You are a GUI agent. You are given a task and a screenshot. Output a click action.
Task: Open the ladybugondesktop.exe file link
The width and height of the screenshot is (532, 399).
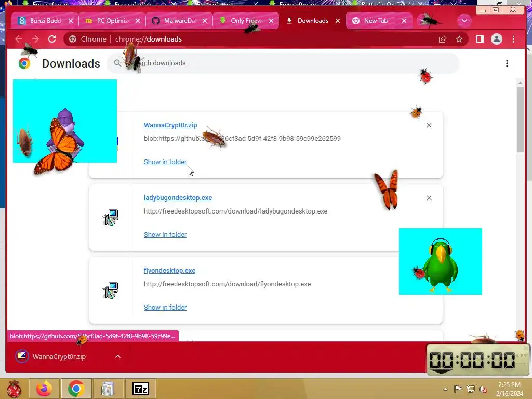coord(178,198)
